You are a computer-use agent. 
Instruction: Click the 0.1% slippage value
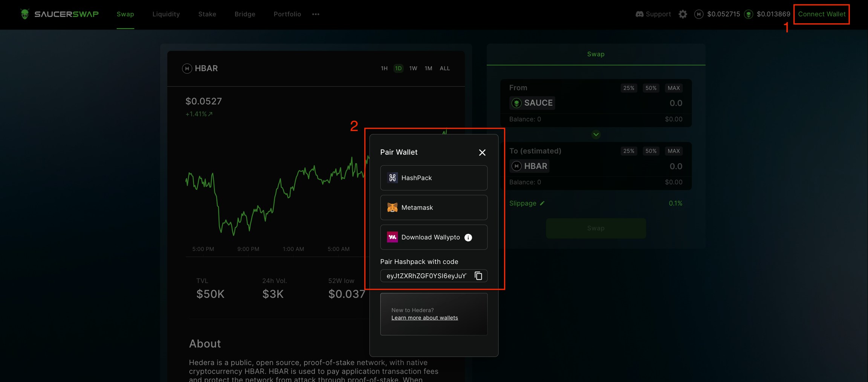coord(675,203)
